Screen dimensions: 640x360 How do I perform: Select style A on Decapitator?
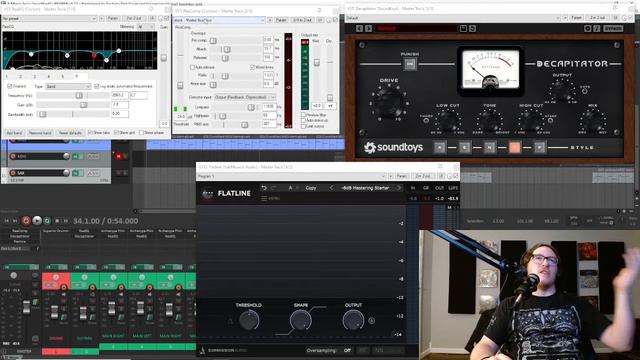pos(440,147)
